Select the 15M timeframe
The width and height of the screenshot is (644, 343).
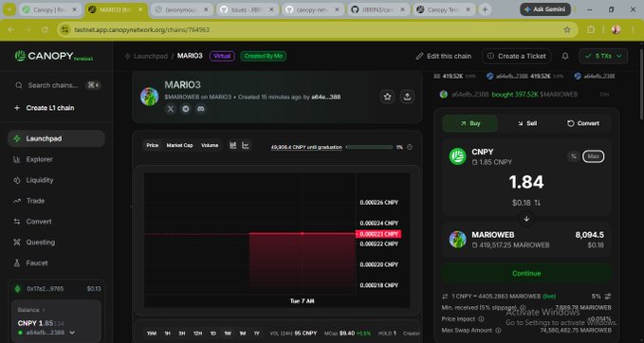(x=152, y=334)
